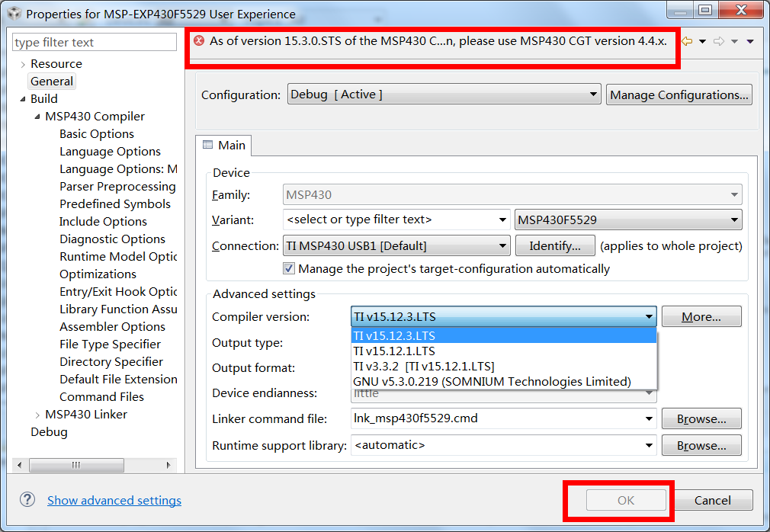Switch to the Main tab
Viewport: 770px width, 532px height.
(224, 146)
